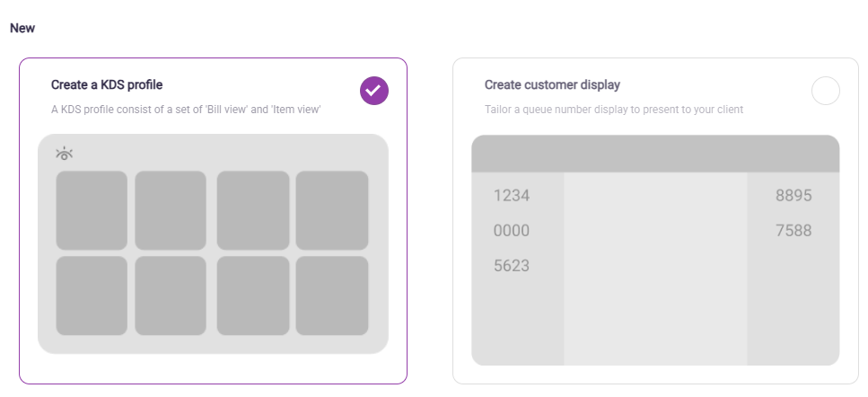Click the top-right tile in KDS preview
This screenshot has height=397, width=868.
[x=332, y=210]
